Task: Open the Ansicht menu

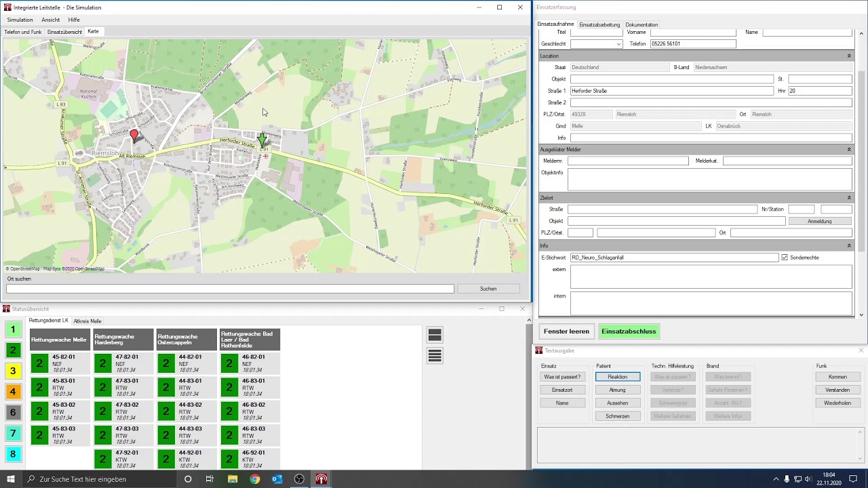Action: 51,20
